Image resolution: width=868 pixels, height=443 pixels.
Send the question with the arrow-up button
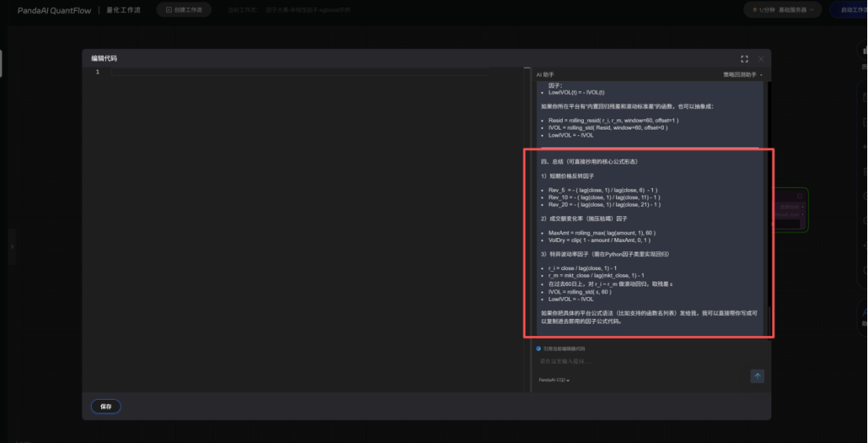tap(757, 376)
